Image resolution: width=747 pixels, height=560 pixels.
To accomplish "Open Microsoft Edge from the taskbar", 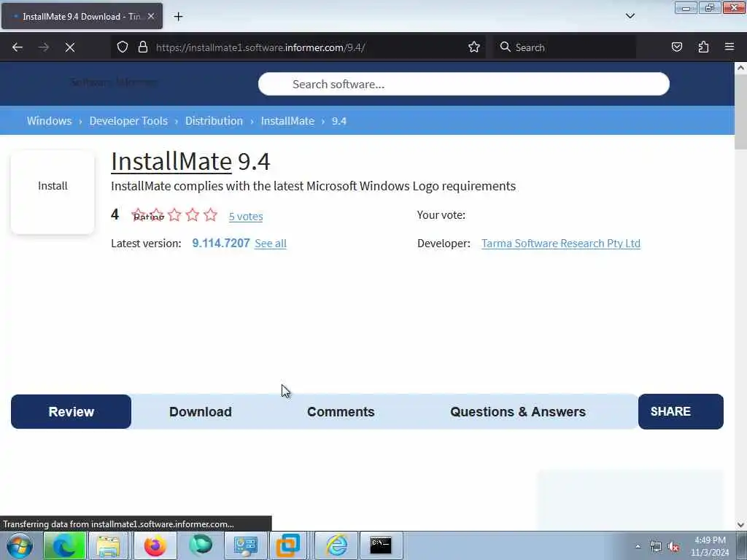I will [x=65, y=545].
